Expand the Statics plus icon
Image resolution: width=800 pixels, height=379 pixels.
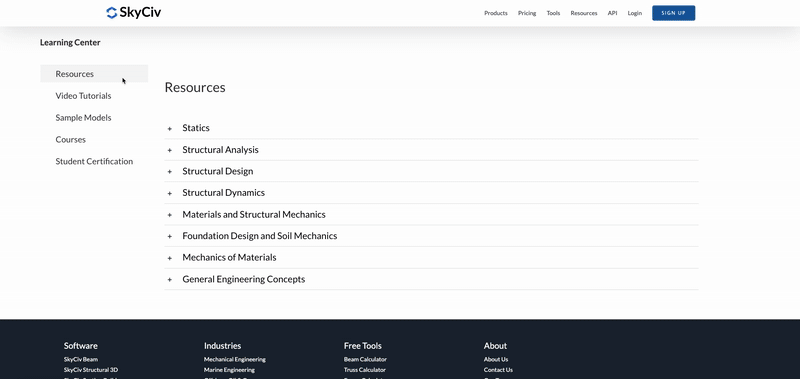(170, 129)
